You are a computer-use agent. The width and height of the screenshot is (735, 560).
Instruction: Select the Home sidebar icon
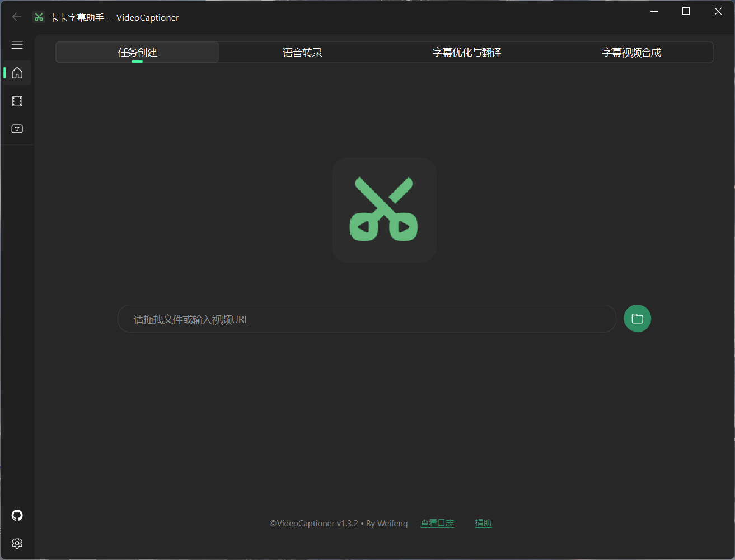pyautogui.click(x=17, y=73)
